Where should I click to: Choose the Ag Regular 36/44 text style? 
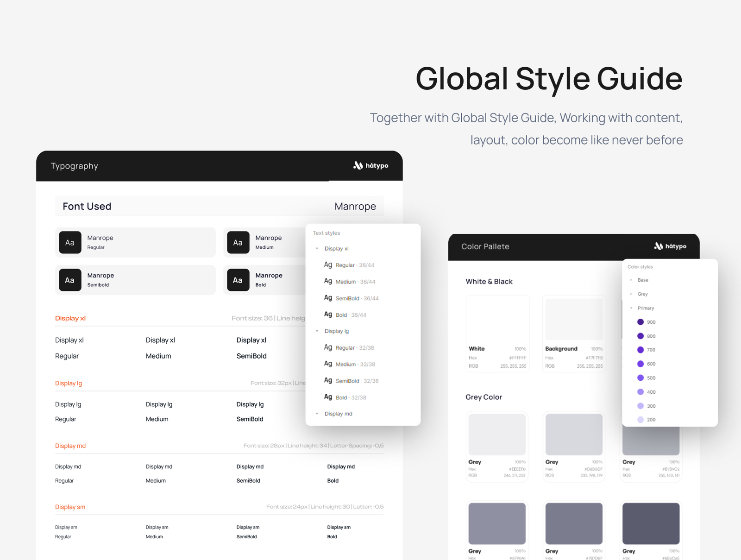pyautogui.click(x=349, y=265)
